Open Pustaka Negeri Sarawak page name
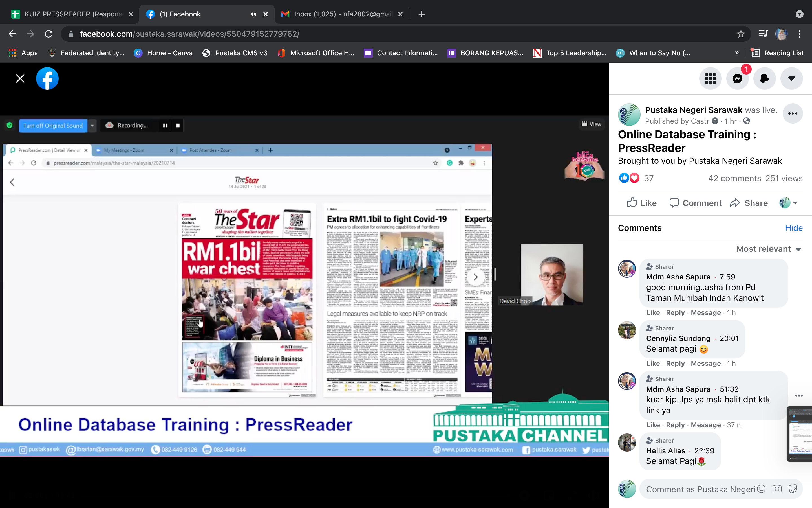The image size is (812, 508). click(694, 110)
